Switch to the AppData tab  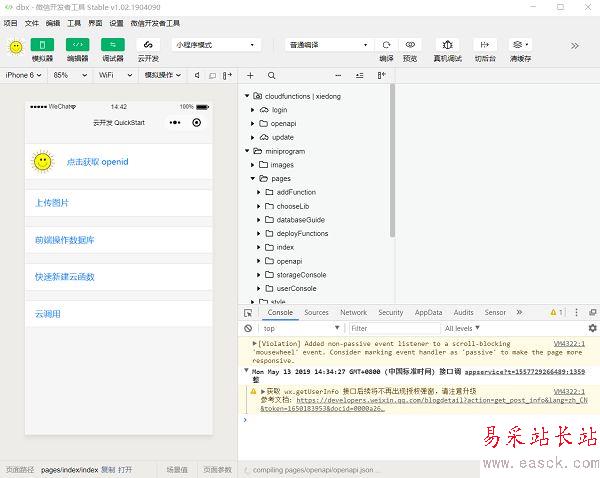(428, 312)
